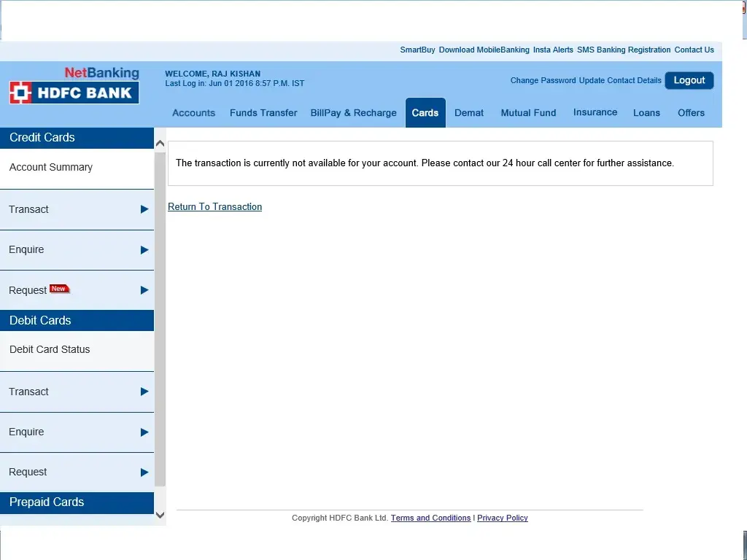Expand Request under Debit Cards
This screenshot has height=560, width=747.
[x=77, y=472]
